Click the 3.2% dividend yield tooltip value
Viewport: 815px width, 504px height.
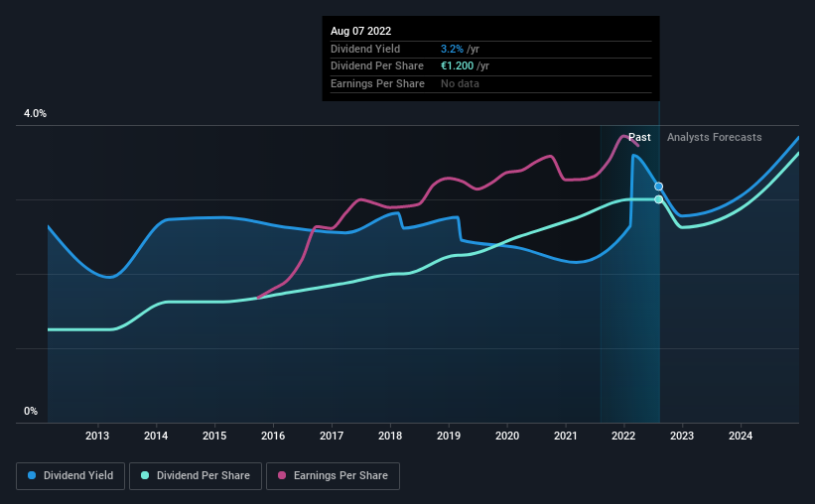452,49
